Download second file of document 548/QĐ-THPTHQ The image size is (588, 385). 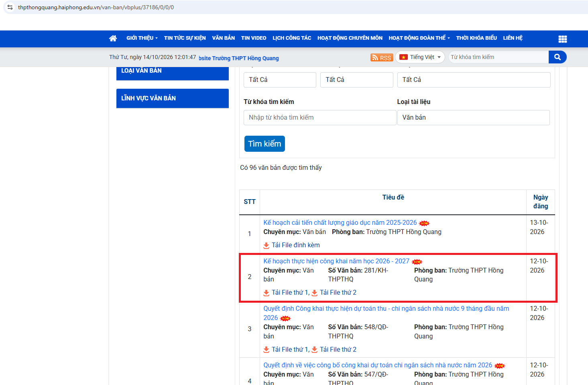334,350
